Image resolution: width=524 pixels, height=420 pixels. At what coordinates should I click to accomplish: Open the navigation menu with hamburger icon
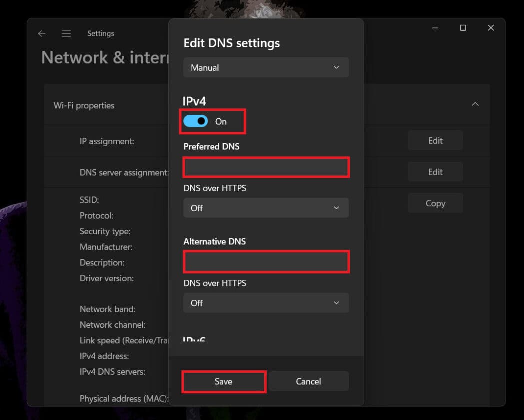click(66, 33)
